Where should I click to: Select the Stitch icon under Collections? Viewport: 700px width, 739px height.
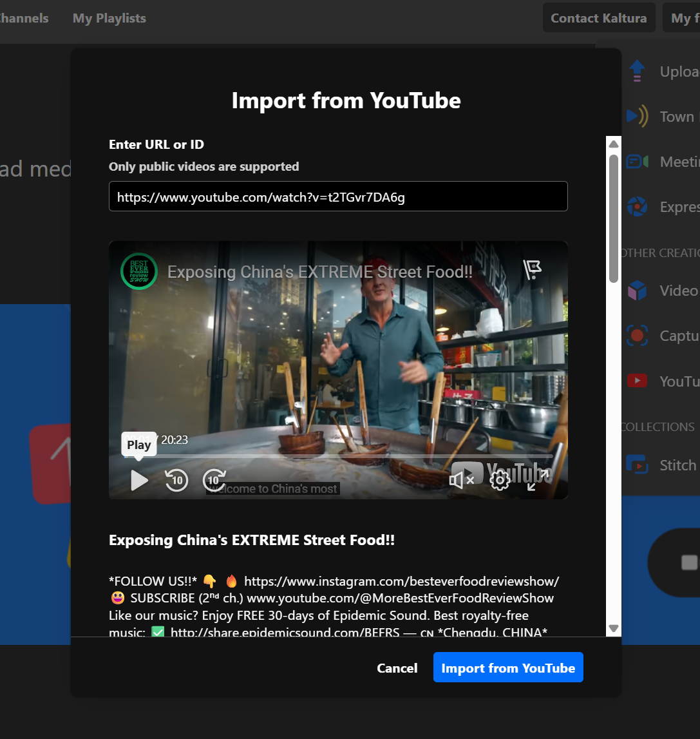click(x=637, y=465)
